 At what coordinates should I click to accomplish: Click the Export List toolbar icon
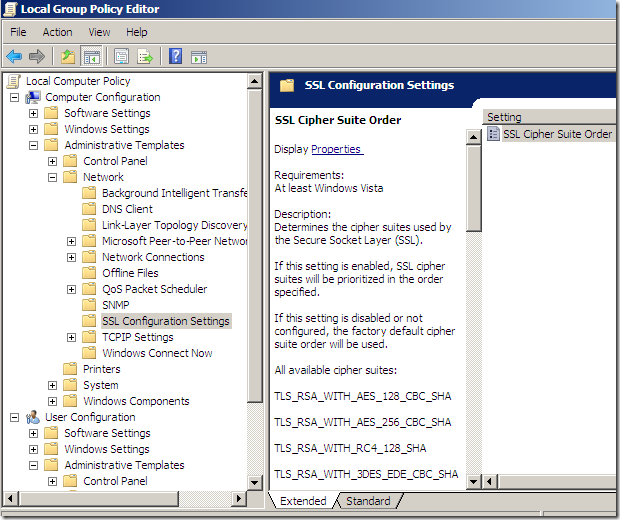coord(145,57)
